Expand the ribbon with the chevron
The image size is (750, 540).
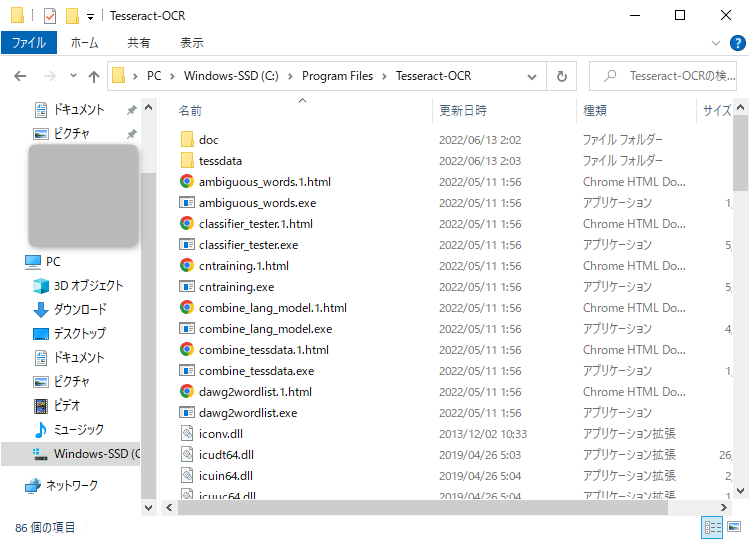coord(716,43)
